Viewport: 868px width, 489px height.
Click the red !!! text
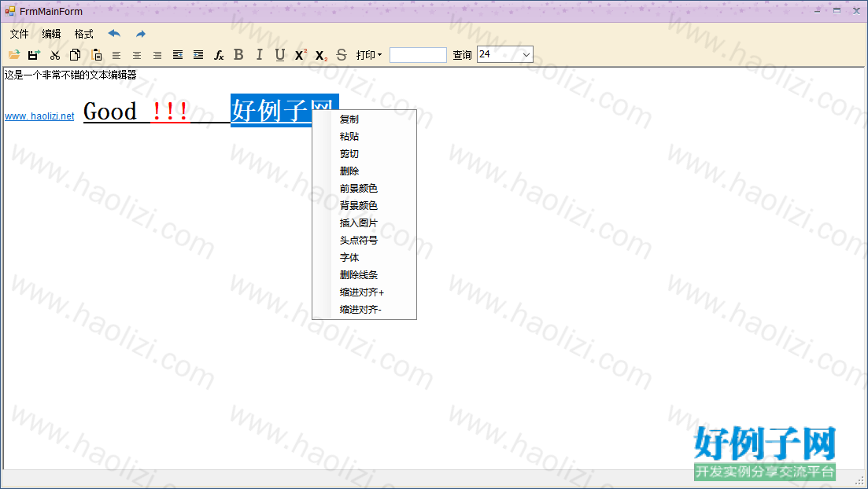(x=170, y=111)
